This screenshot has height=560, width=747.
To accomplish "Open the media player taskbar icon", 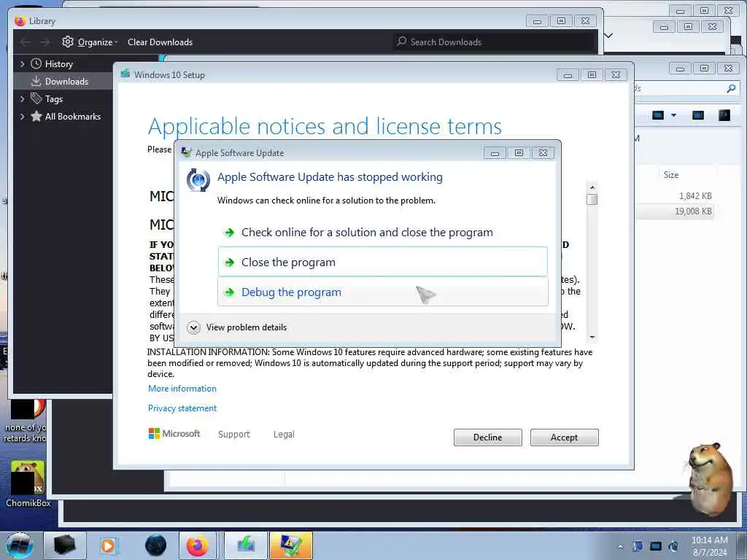I will pyautogui.click(x=108, y=545).
